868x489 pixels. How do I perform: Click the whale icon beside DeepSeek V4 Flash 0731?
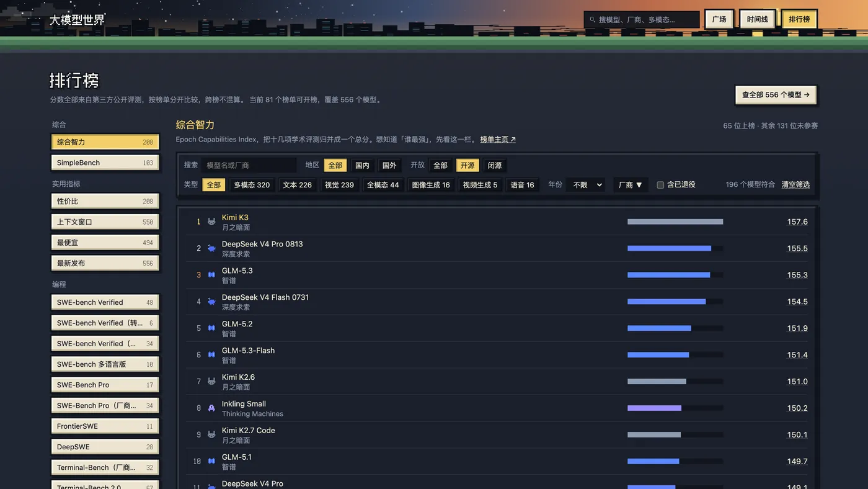pos(211,302)
